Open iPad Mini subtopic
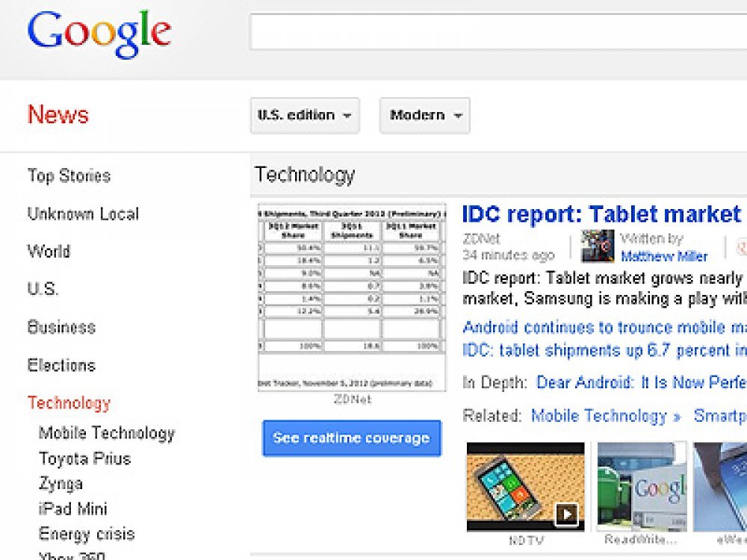The height and width of the screenshot is (560, 747). click(73, 509)
